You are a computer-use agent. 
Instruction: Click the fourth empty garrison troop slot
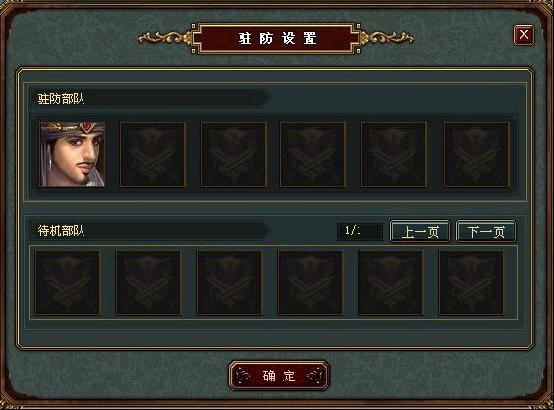pyautogui.click(x=313, y=154)
